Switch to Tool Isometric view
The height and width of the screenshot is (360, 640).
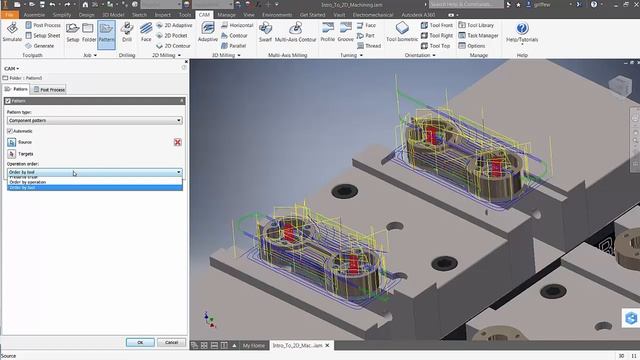coord(402,32)
